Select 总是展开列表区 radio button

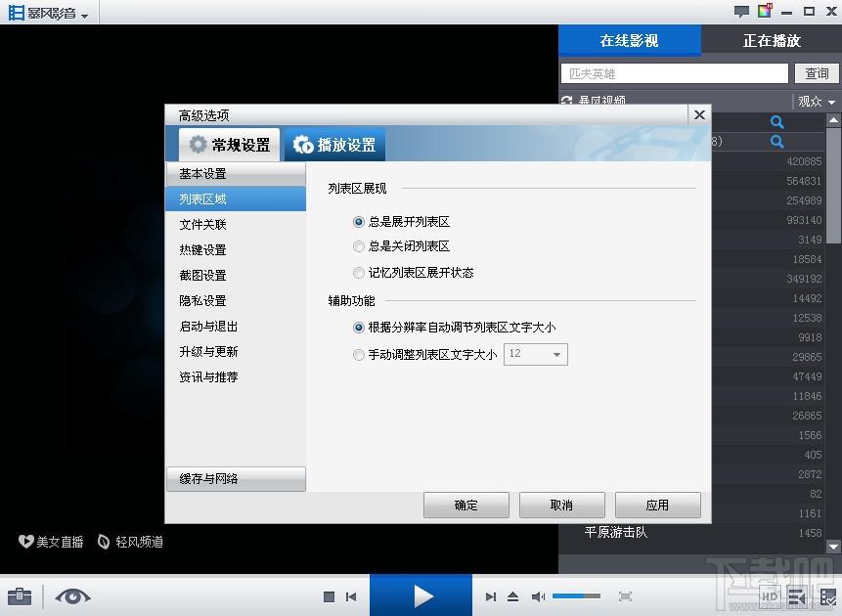coord(359,222)
